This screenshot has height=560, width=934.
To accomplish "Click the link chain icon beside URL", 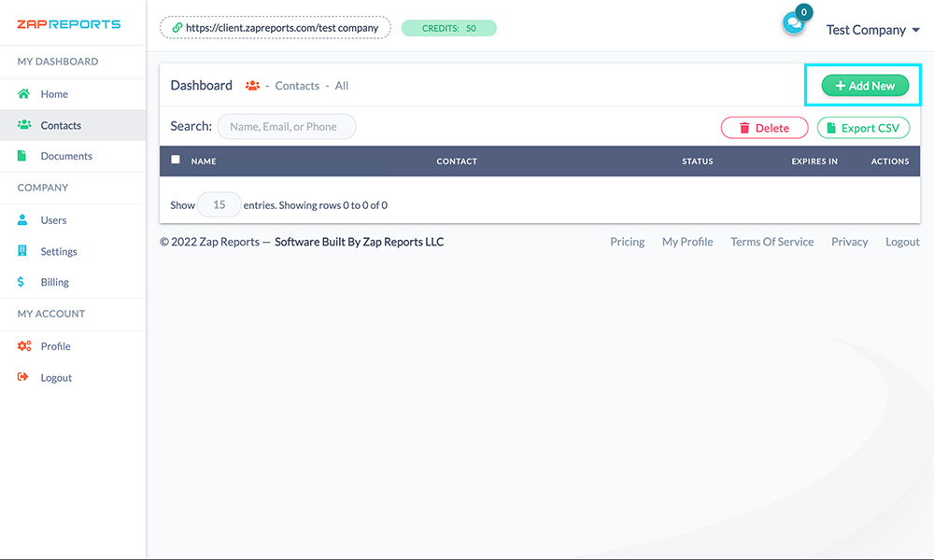I will (x=177, y=27).
